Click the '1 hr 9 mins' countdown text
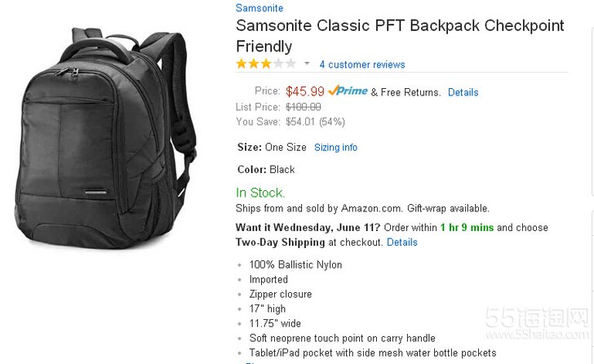 (466, 228)
